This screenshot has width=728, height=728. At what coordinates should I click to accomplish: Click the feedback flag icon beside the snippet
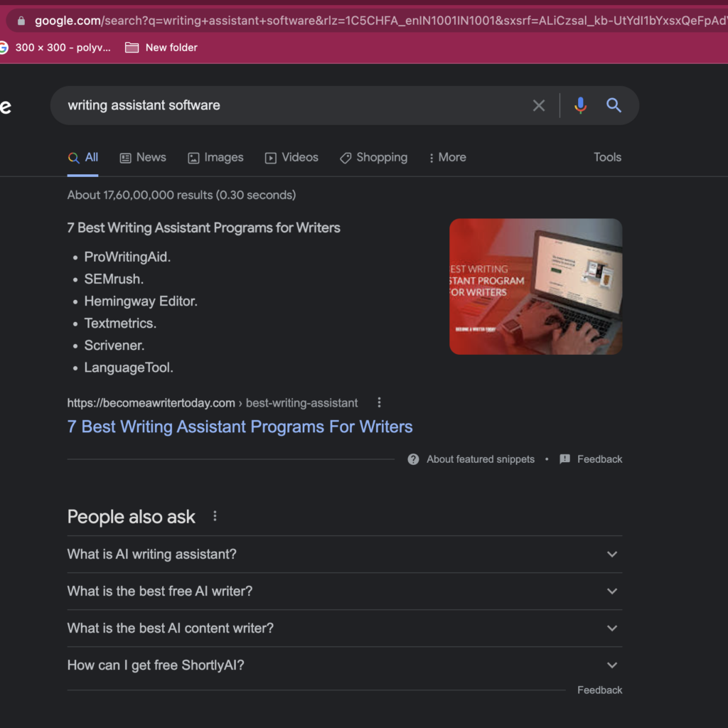click(564, 459)
